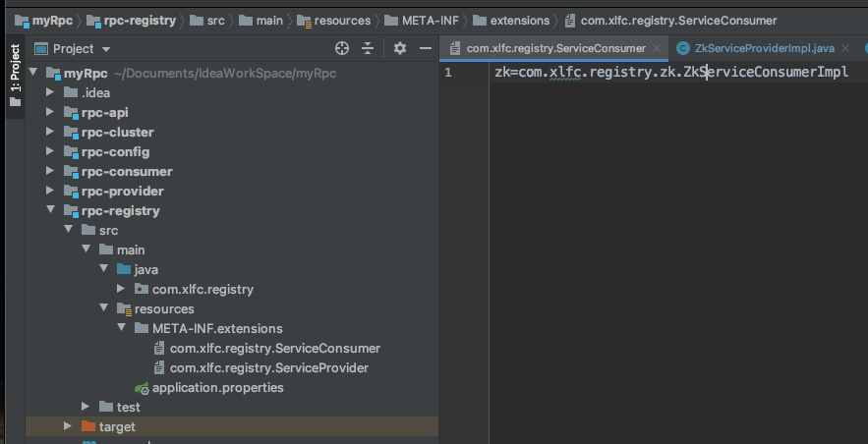This screenshot has height=444, width=868.
Task: Click myRpc in the breadcrumb bar
Action: pos(52,21)
